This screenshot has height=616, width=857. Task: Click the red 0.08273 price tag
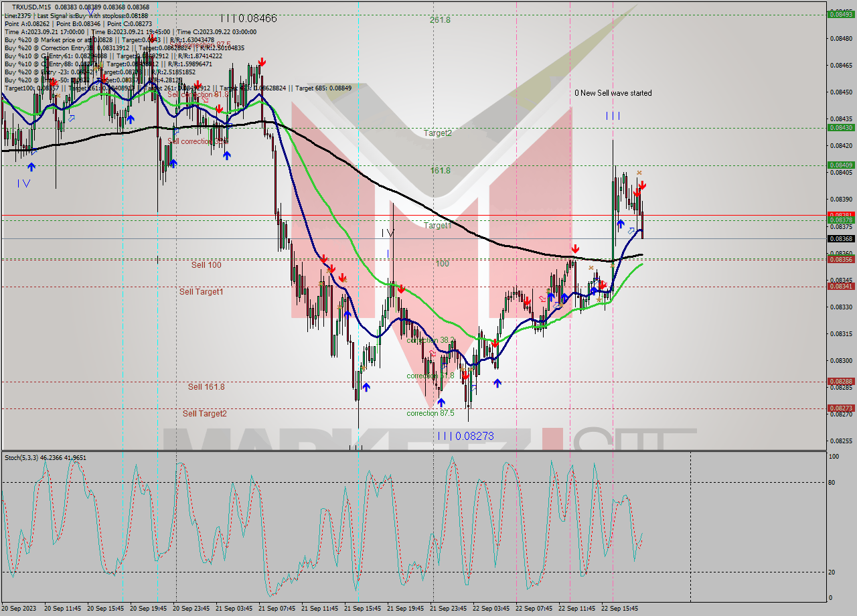coord(840,408)
